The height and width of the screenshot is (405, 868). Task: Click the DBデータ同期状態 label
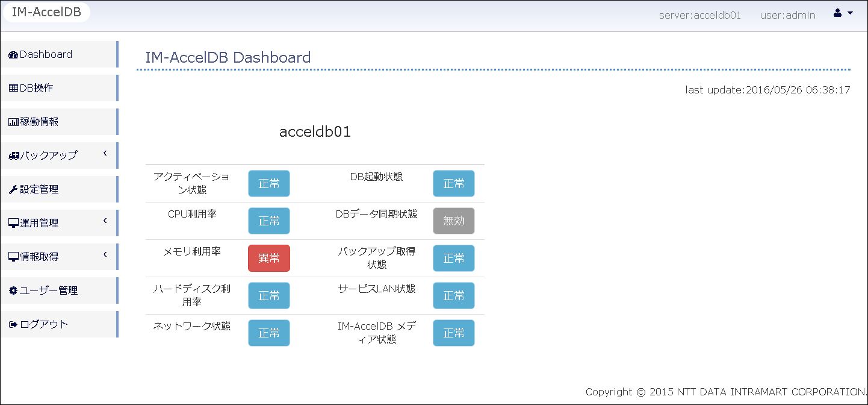[x=376, y=214]
